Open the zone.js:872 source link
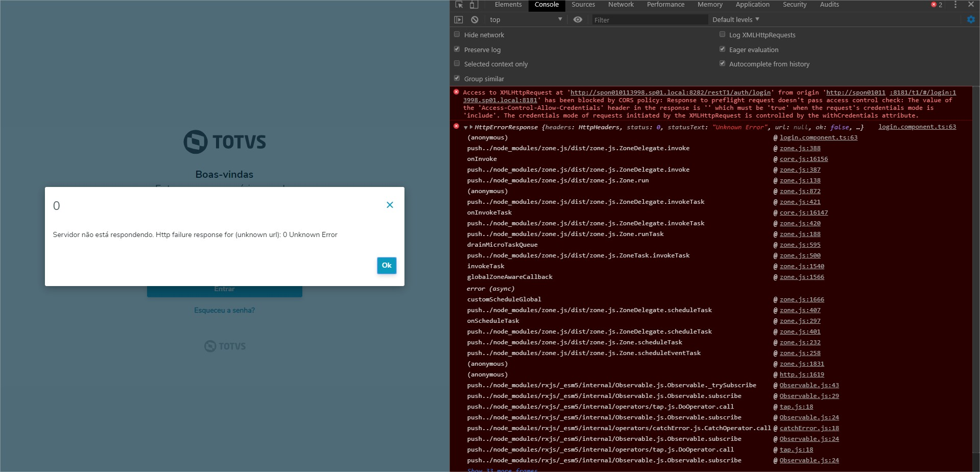980x472 pixels. (800, 191)
